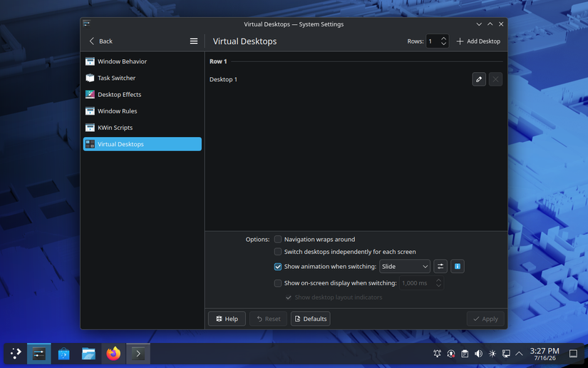
Task: Click the Task Switcher sidebar icon
Action: pos(90,78)
